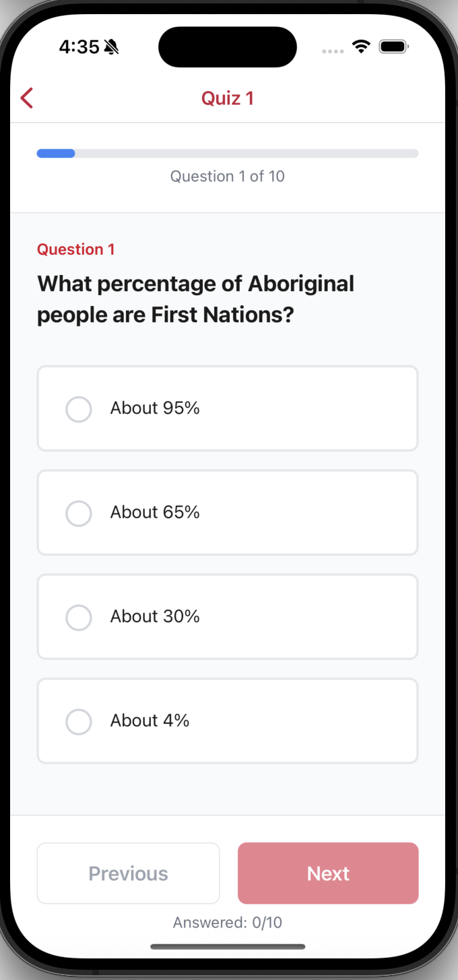Tap the home indicator bar
The image size is (458, 980).
[227, 946]
